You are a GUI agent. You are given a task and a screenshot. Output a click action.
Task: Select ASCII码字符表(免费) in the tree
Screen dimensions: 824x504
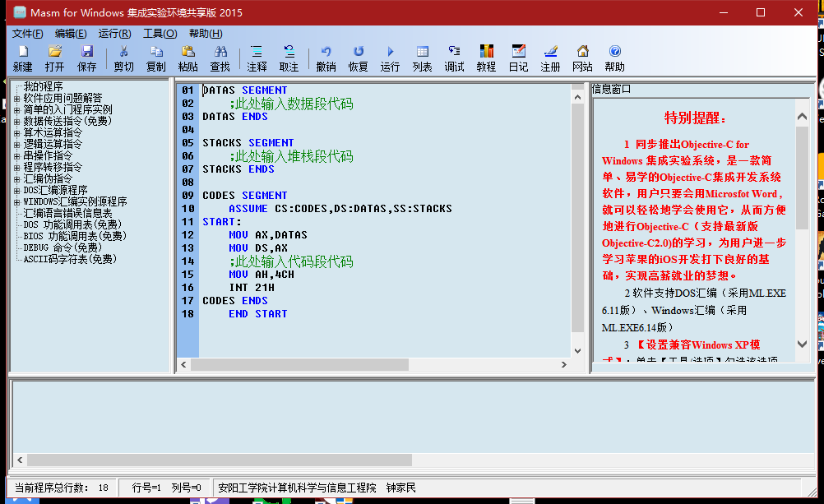[69, 259]
